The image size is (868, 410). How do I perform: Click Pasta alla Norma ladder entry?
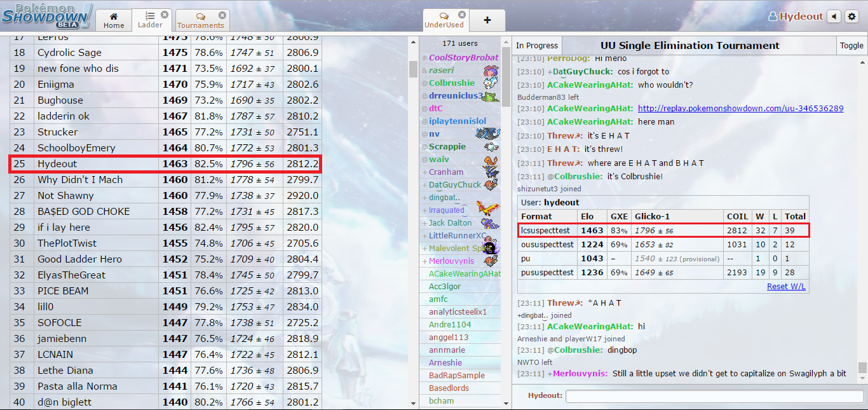[78, 386]
